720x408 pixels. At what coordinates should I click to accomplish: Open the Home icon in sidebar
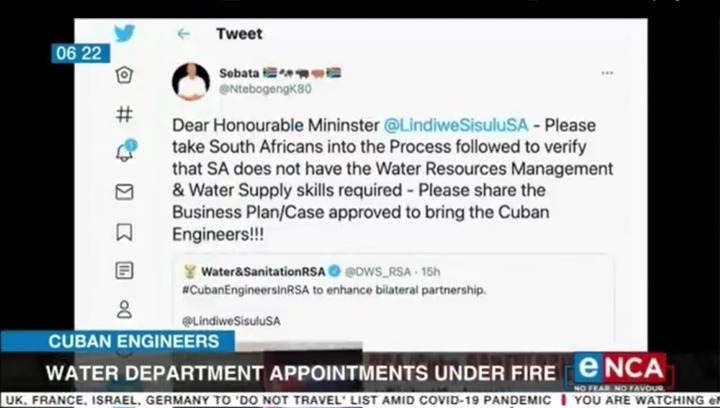coord(124,75)
